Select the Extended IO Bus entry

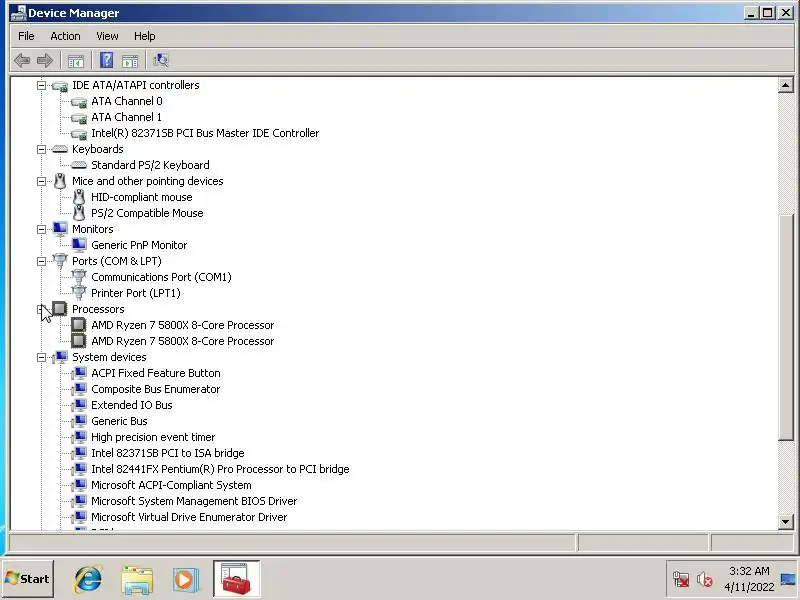coord(132,405)
